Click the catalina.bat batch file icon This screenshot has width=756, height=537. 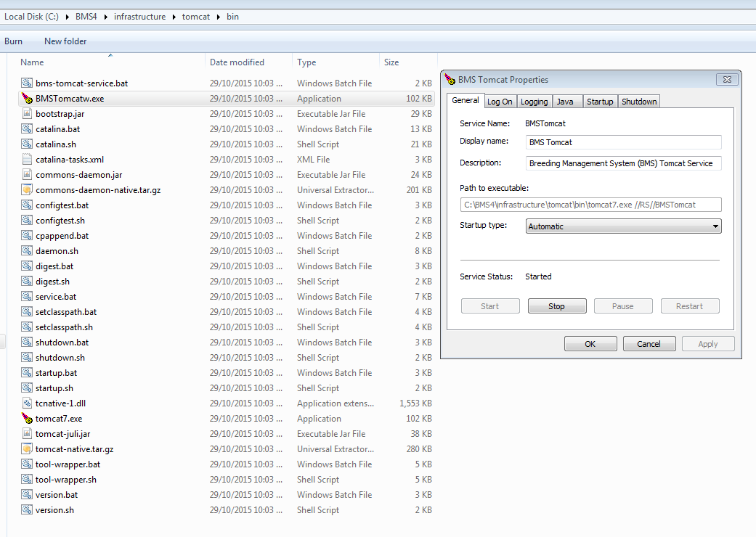[27, 129]
